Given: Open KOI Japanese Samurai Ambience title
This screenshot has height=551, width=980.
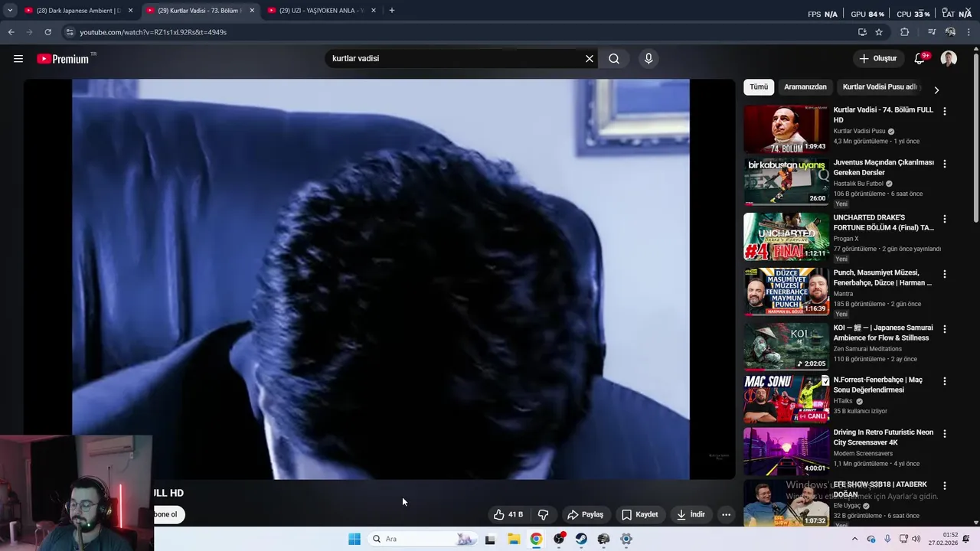Looking at the screenshot, I should pos(883,333).
